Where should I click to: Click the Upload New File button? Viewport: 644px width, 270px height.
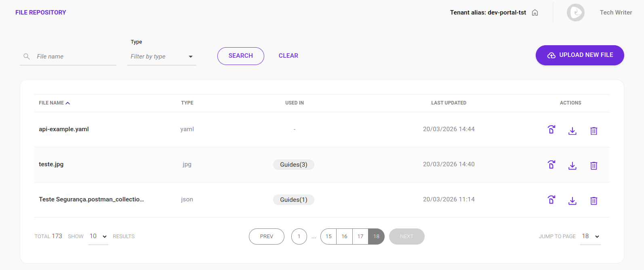[x=579, y=55]
